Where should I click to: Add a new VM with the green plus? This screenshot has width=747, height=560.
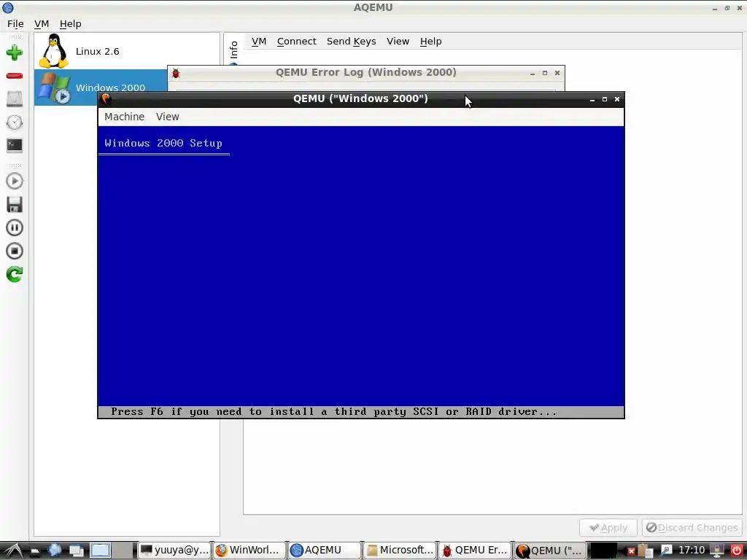click(x=15, y=52)
